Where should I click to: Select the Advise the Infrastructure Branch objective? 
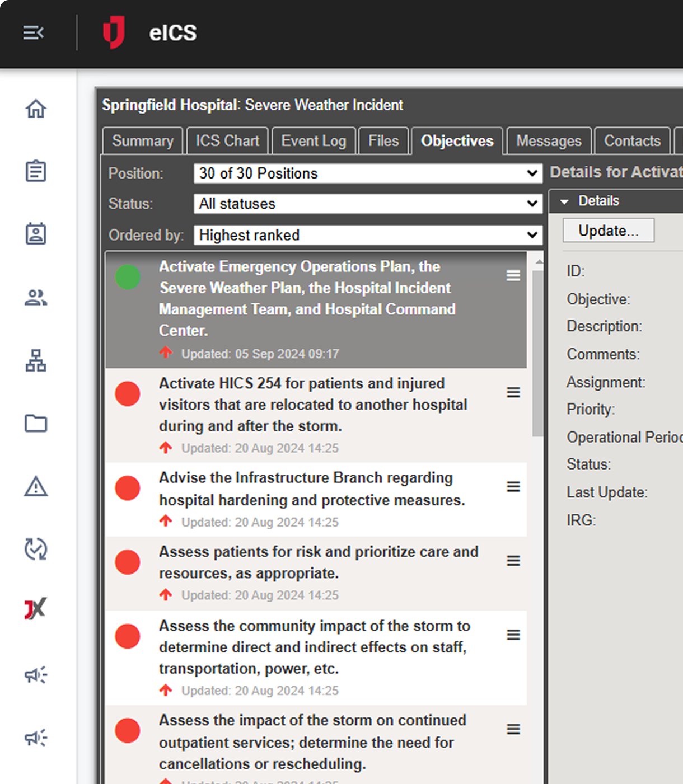coord(312,489)
